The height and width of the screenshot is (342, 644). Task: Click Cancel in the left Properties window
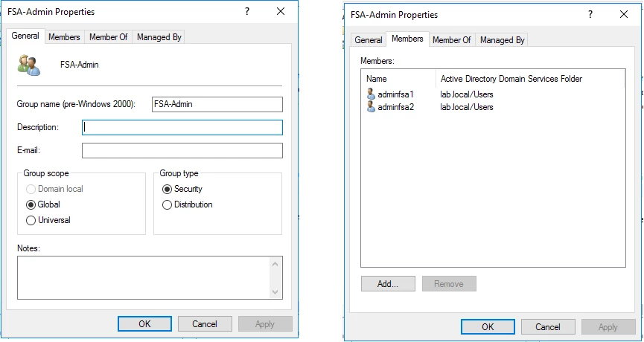205,324
